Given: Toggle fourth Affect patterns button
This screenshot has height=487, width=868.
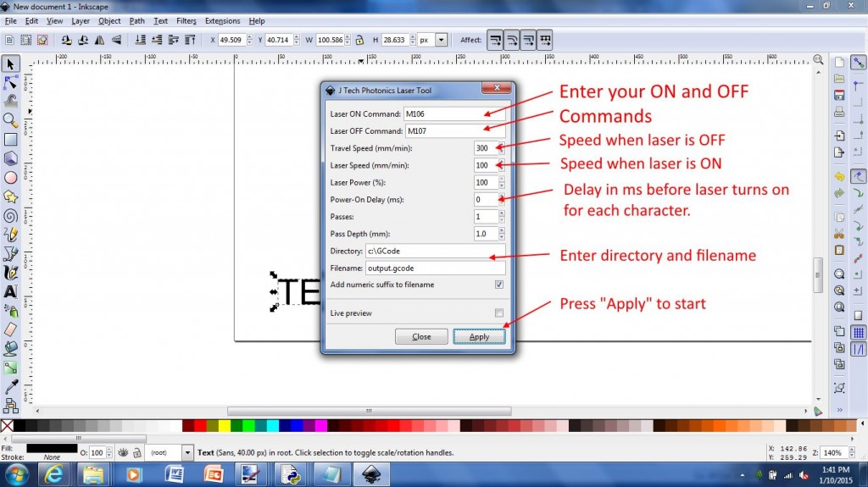Looking at the screenshot, I should click(x=545, y=40).
